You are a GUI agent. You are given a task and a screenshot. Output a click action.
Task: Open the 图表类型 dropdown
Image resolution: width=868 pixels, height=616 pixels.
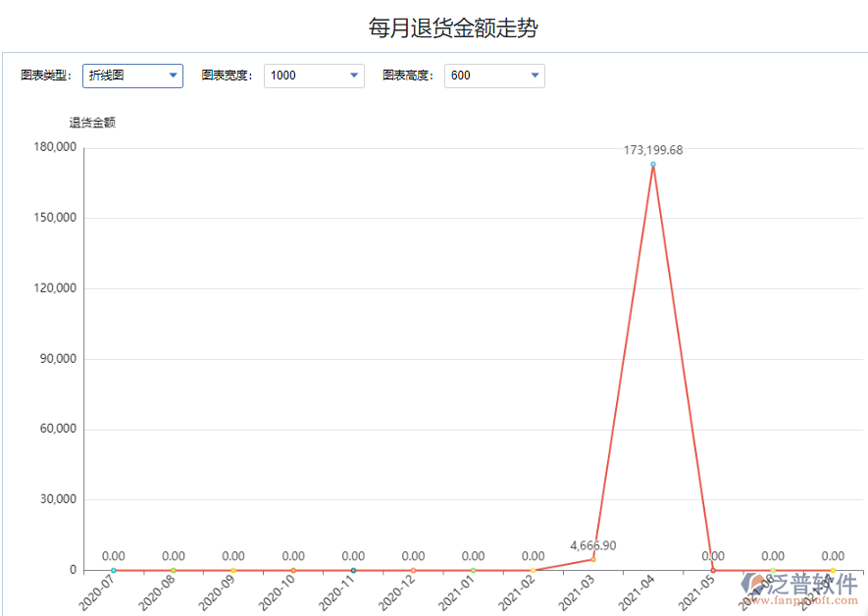(x=174, y=76)
